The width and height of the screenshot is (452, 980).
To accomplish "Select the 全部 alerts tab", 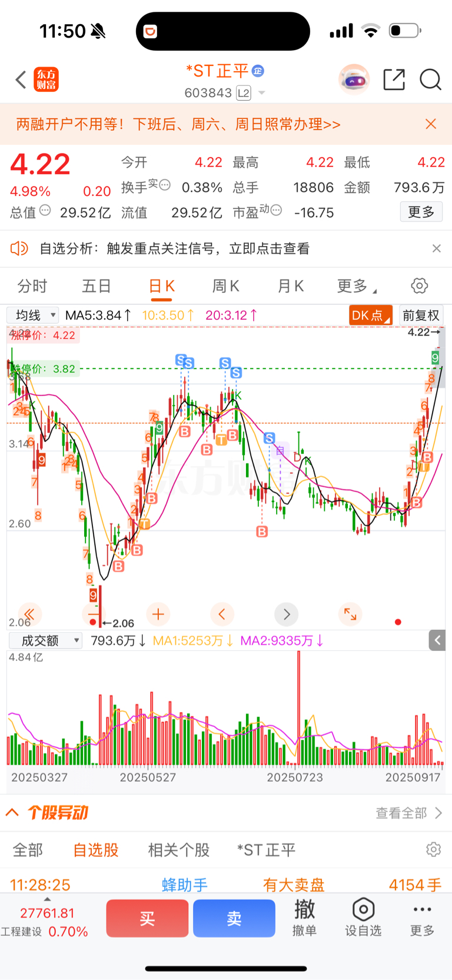I will click(x=28, y=850).
